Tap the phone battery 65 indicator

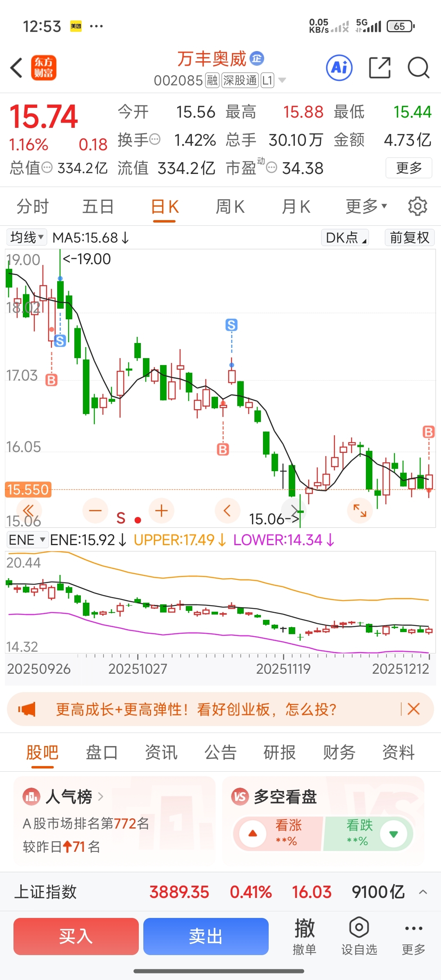pos(401,27)
